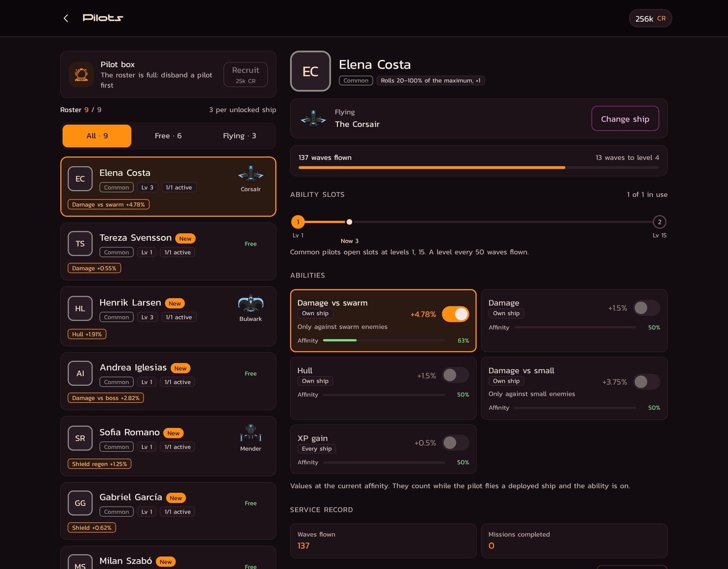Click the Change ship button
The height and width of the screenshot is (569, 728).
point(625,119)
